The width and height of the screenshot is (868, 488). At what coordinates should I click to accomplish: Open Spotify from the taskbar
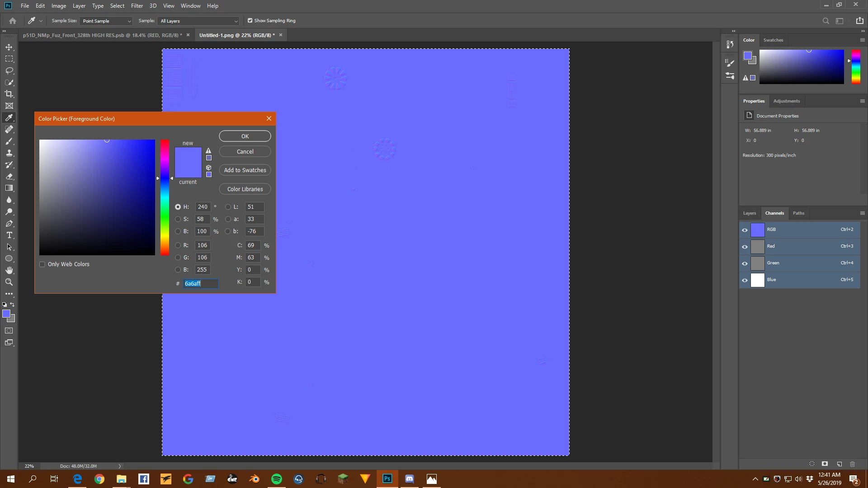[277, 479]
